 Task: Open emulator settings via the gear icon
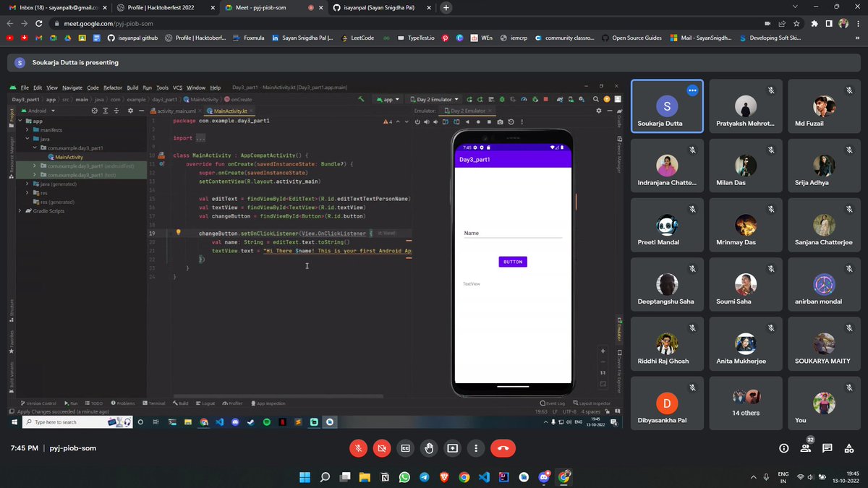coord(599,111)
